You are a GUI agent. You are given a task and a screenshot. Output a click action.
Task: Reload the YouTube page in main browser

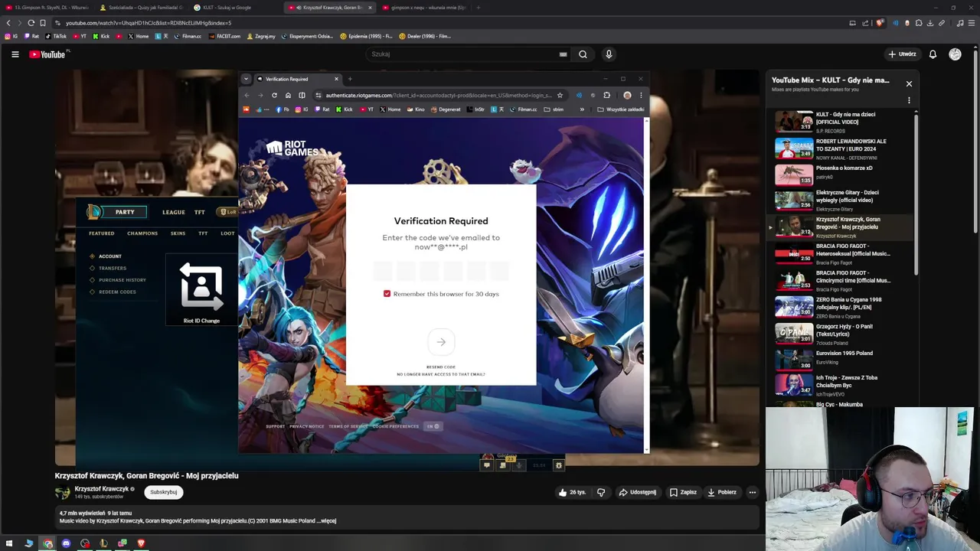click(31, 23)
